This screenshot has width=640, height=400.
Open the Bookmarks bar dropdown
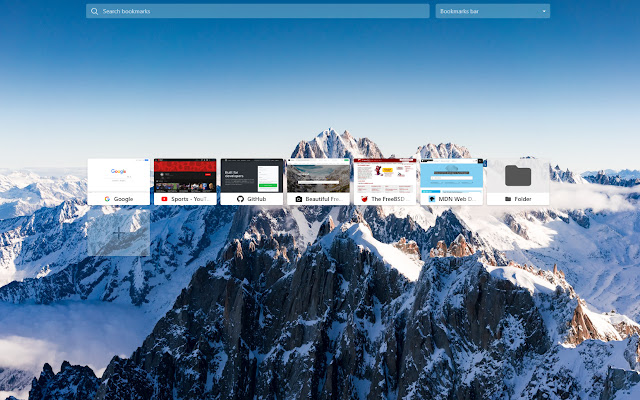pos(493,11)
